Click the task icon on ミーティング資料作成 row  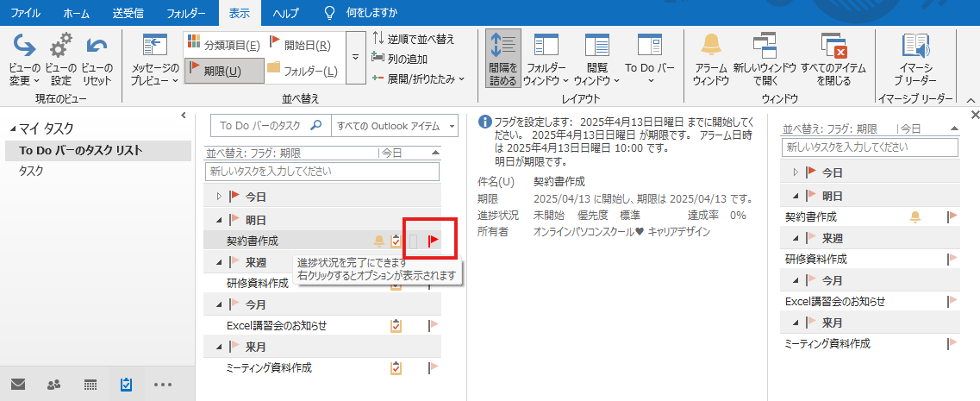point(396,368)
